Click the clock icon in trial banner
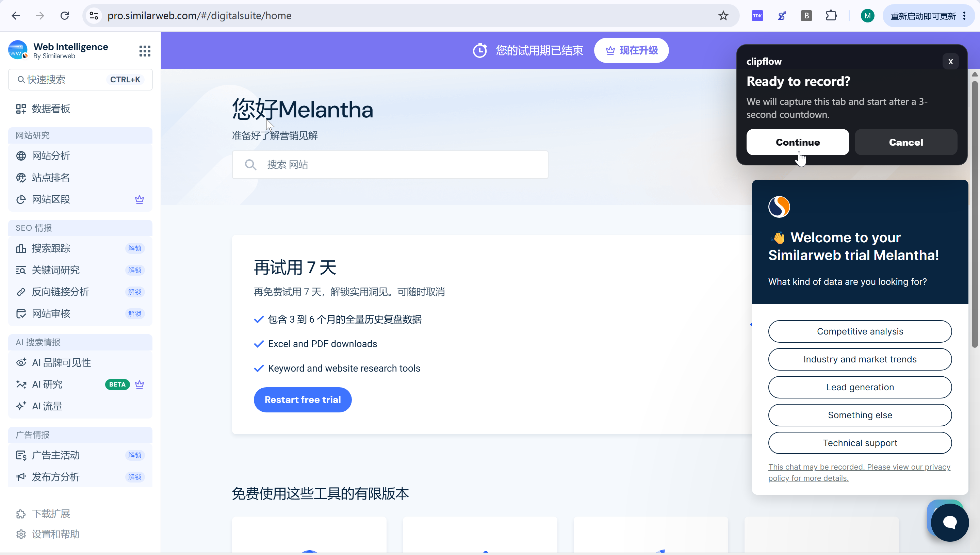980x555 pixels. pos(480,50)
